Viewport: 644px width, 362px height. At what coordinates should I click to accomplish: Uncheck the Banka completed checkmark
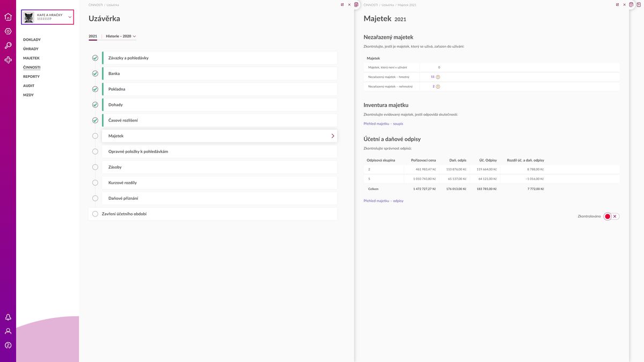click(95, 74)
